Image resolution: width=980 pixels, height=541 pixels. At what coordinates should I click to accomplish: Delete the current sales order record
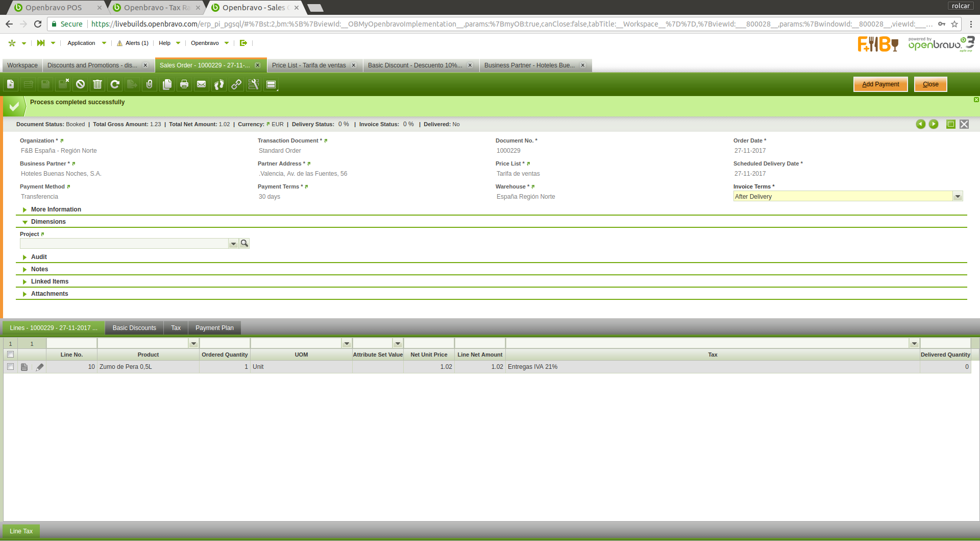pos(97,84)
